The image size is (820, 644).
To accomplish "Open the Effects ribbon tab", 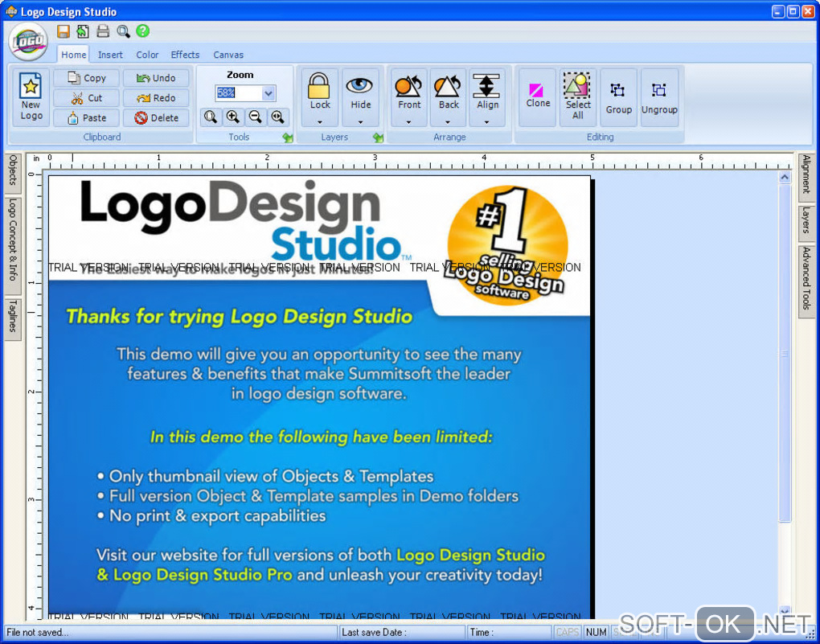I will click(x=185, y=55).
